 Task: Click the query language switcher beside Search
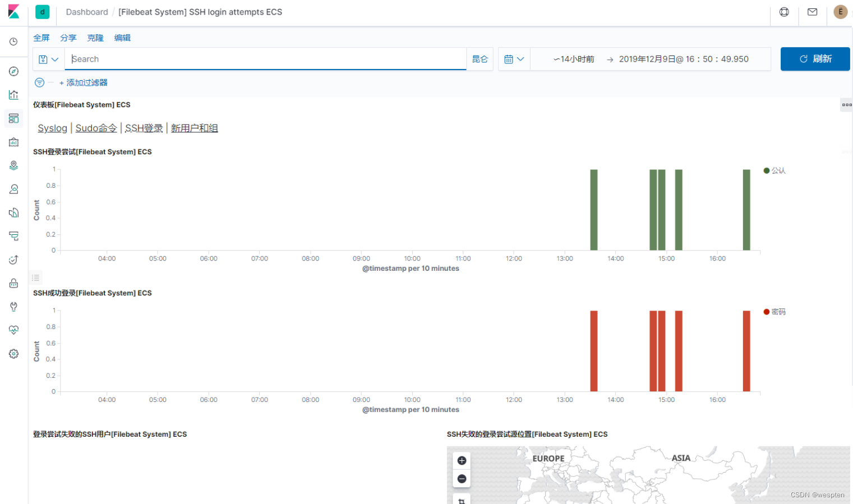coord(479,59)
